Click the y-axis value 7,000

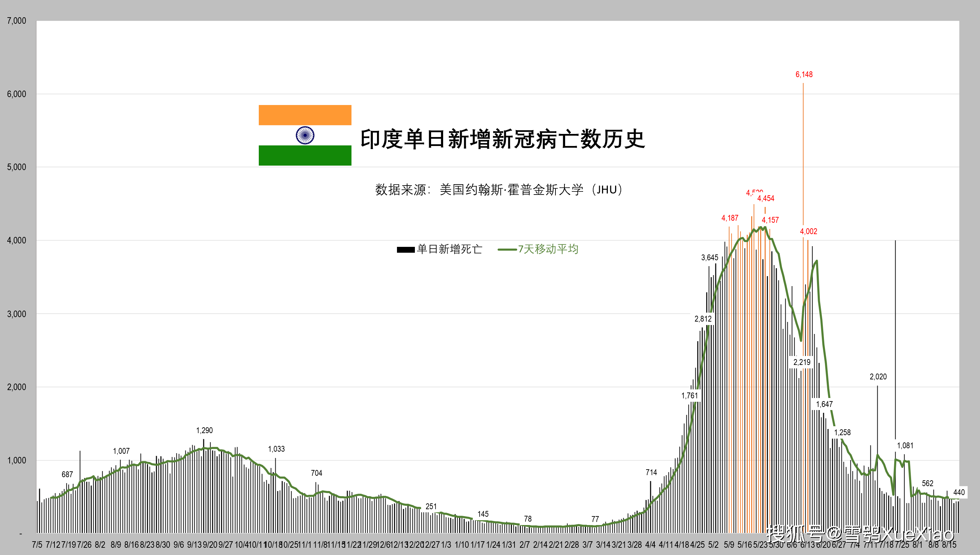coord(17,21)
